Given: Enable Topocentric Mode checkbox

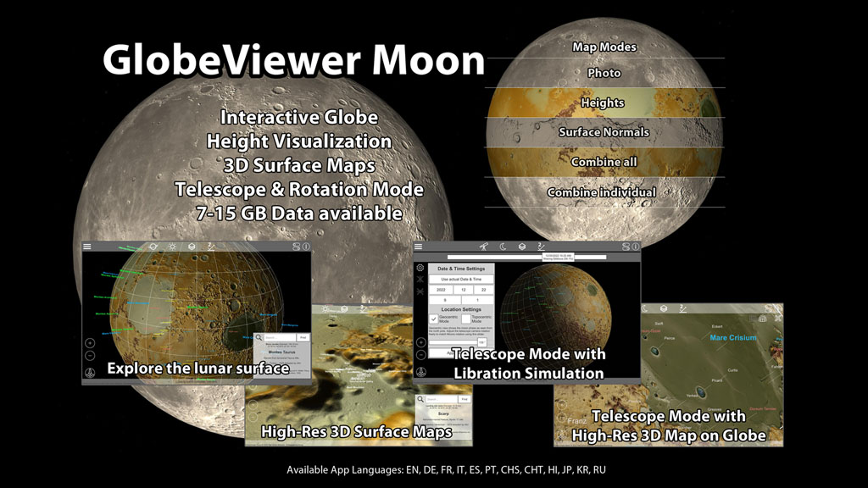Looking at the screenshot, I should (x=466, y=319).
